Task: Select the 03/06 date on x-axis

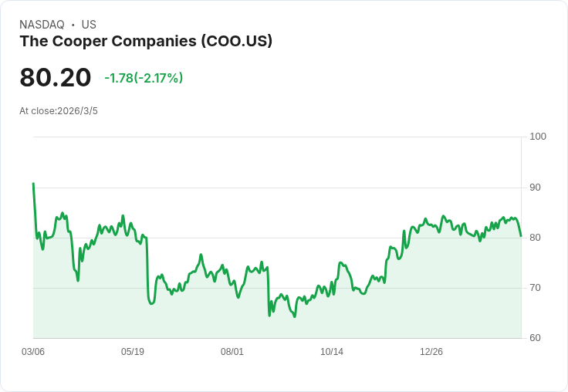Action: tap(33, 352)
